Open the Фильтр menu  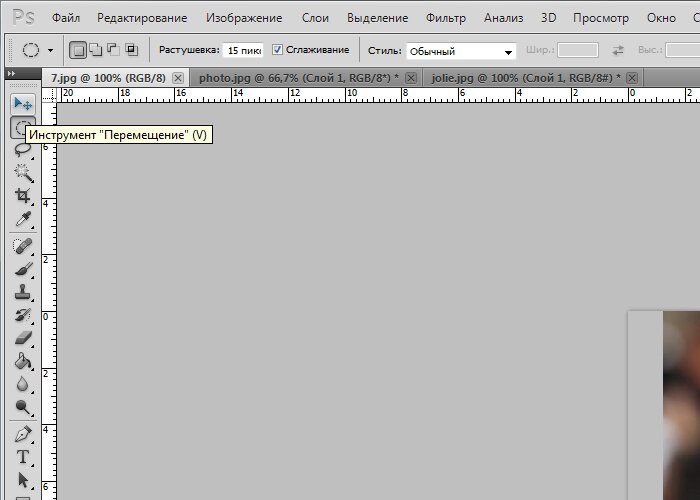(x=446, y=18)
